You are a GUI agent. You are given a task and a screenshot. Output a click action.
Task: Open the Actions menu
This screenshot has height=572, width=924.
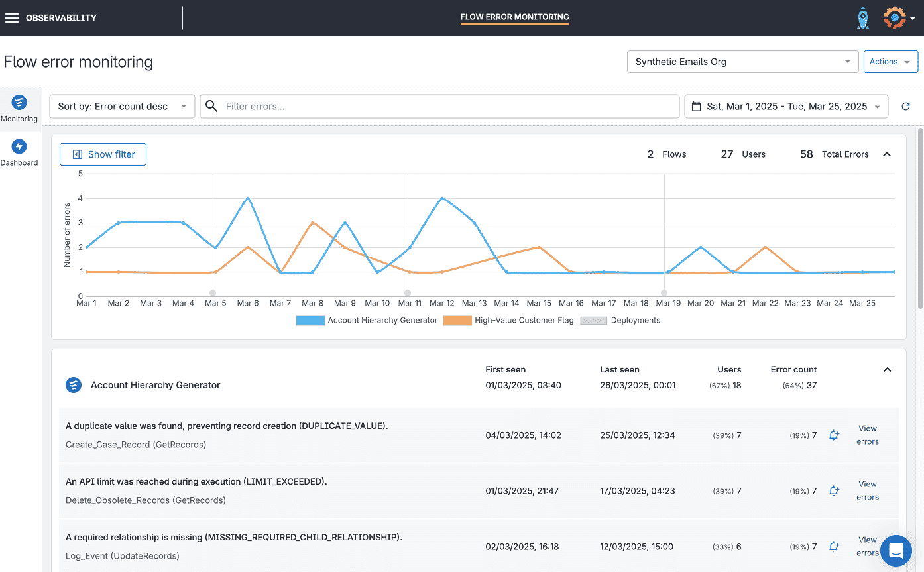tap(890, 62)
